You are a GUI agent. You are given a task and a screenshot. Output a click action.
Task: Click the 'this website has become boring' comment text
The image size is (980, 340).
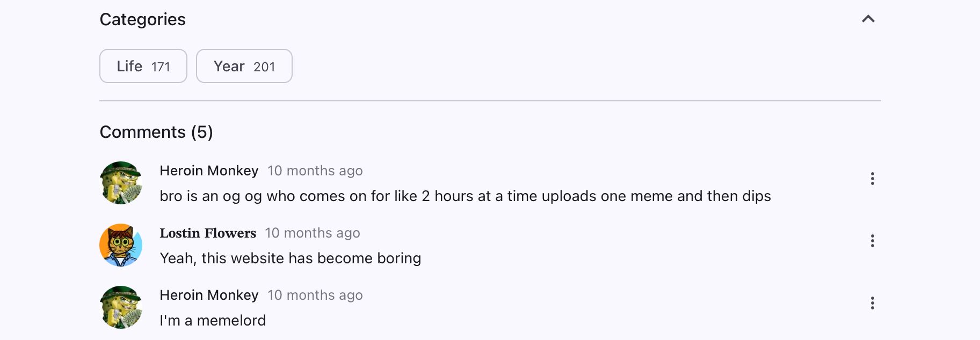291,258
